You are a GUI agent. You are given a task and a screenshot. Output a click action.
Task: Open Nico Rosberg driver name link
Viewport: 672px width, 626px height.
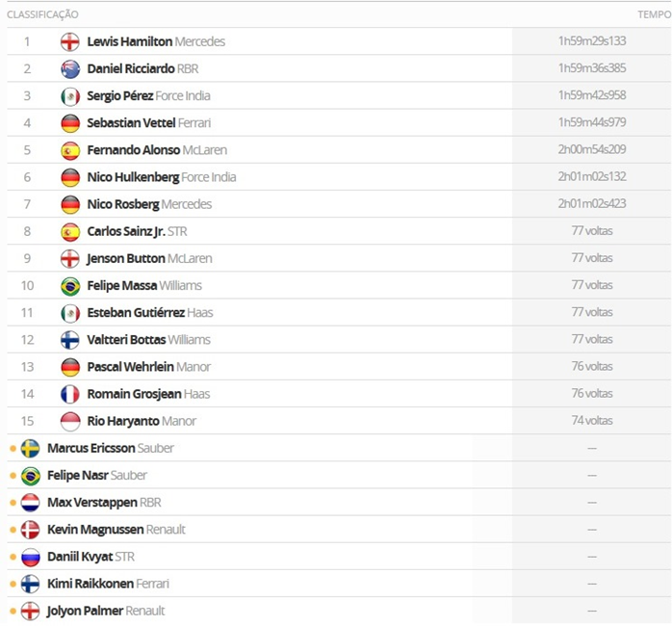tap(122, 204)
